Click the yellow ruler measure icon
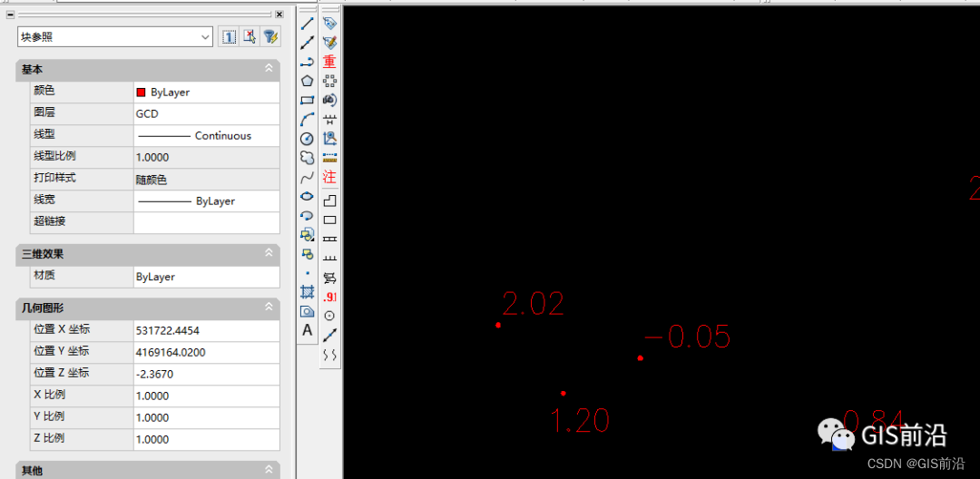Viewport: 980px width, 479px height. click(x=329, y=157)
